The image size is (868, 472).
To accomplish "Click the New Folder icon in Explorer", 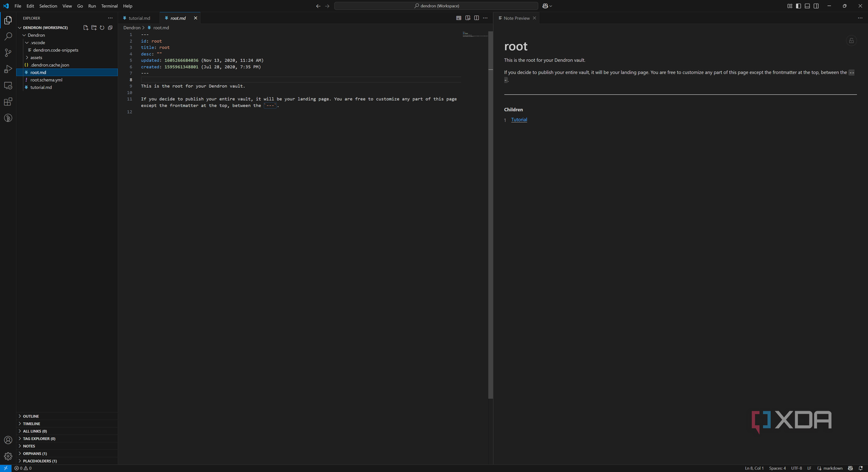I will (x=94, y=28).
